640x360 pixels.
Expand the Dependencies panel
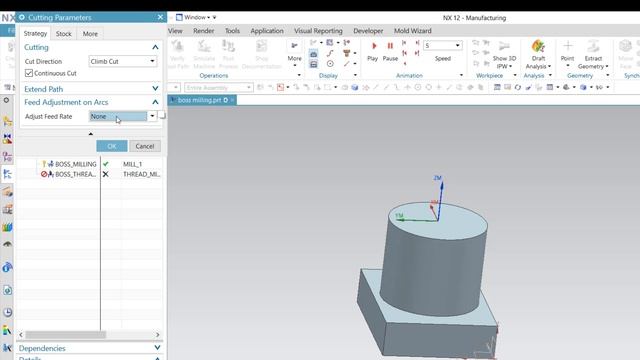157,348
